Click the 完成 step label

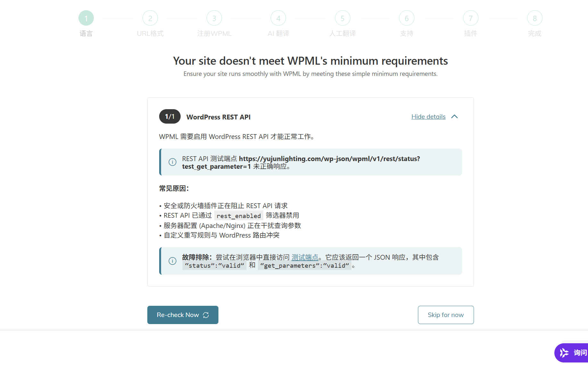(x=535, y=34)
